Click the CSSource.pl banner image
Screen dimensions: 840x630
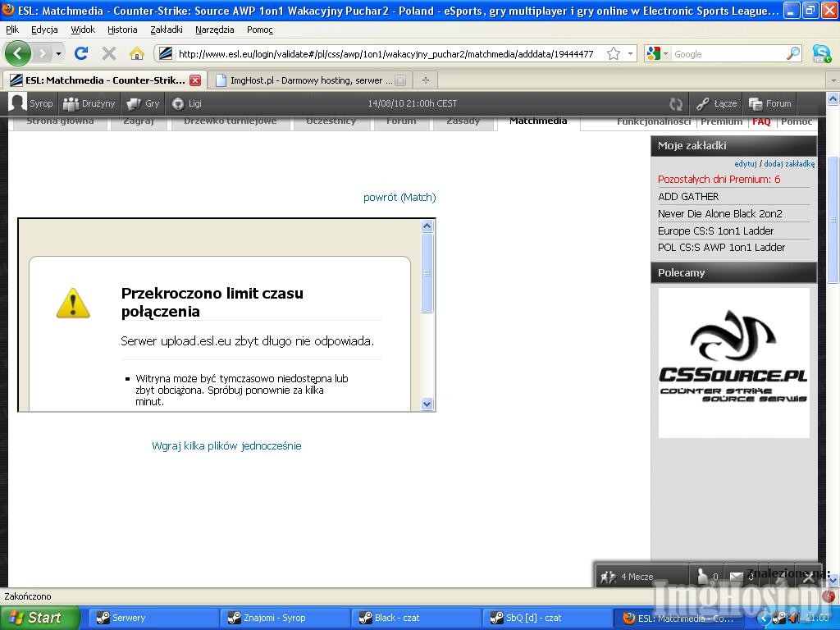pyautogui.click(x=733, y=363)
